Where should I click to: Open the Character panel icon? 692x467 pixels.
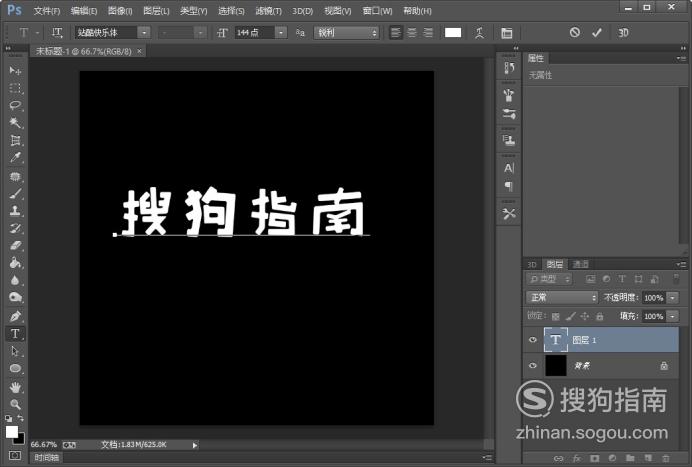(509, 168)
